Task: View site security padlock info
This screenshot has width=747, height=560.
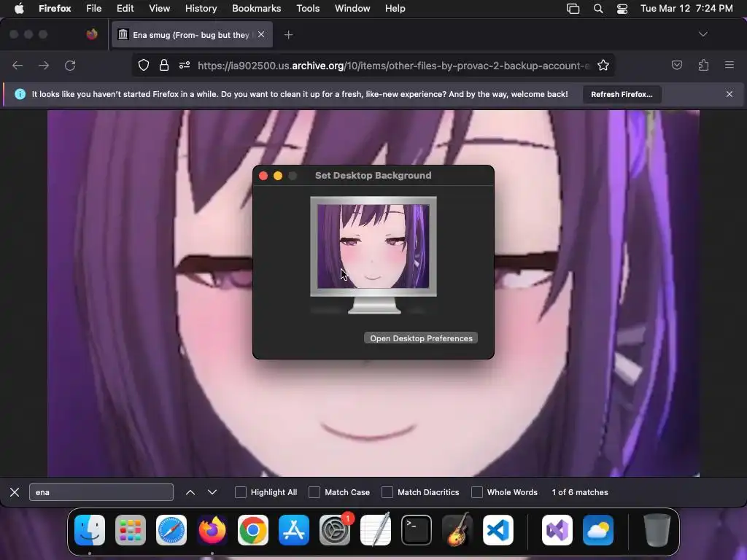Action: [164, 65]
